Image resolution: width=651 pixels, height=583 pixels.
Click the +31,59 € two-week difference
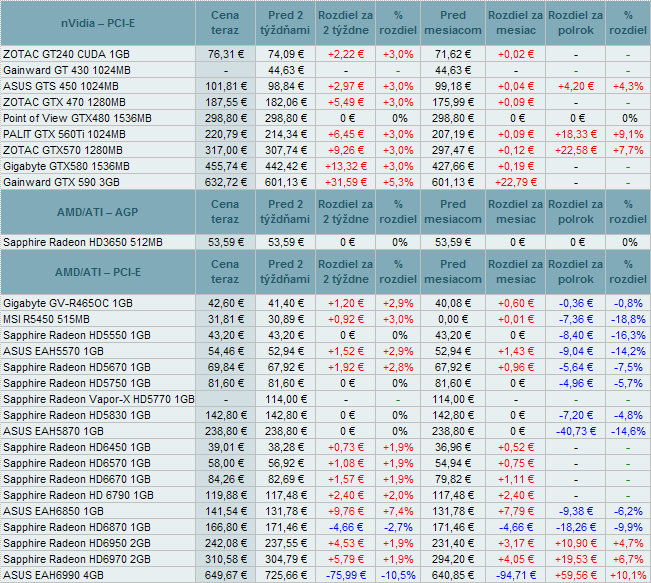click(x=346, y=182)
